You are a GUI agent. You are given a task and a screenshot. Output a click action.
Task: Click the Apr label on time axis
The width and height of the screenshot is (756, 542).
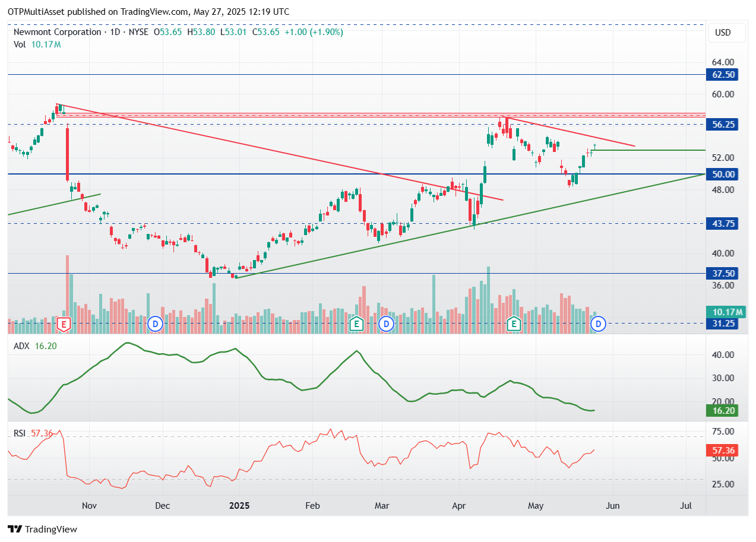point(459,506)
